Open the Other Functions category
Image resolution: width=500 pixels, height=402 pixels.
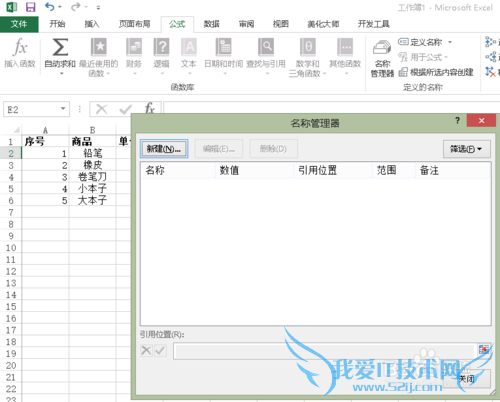point(345,56)
